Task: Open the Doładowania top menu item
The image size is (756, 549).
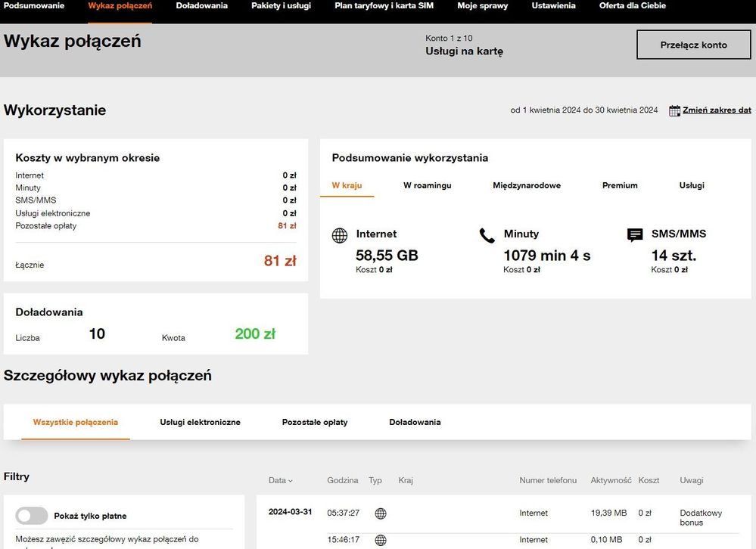Action: pos(201,6)
